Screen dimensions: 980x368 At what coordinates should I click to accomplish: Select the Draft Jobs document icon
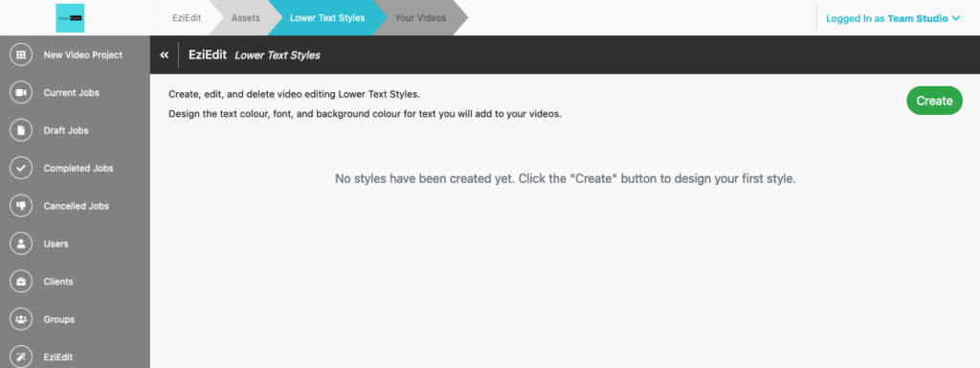point(21,130)
